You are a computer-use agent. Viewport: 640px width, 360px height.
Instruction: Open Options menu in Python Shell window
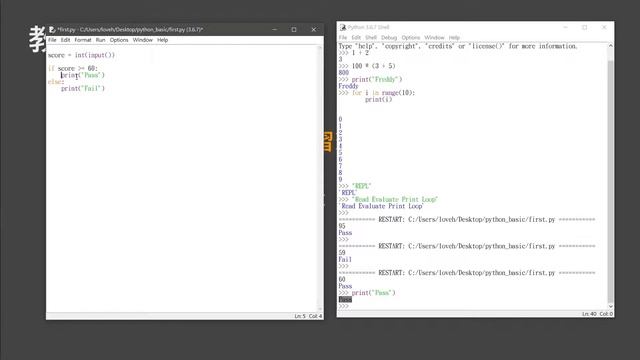pyautogui.click(x=411, y=38)
